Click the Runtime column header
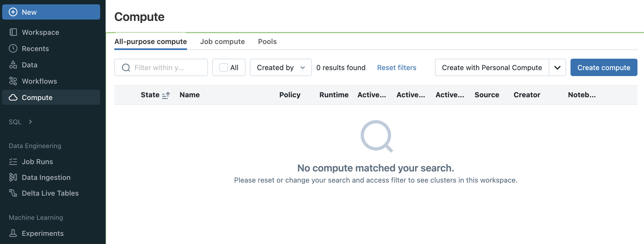 click(334, 95)
